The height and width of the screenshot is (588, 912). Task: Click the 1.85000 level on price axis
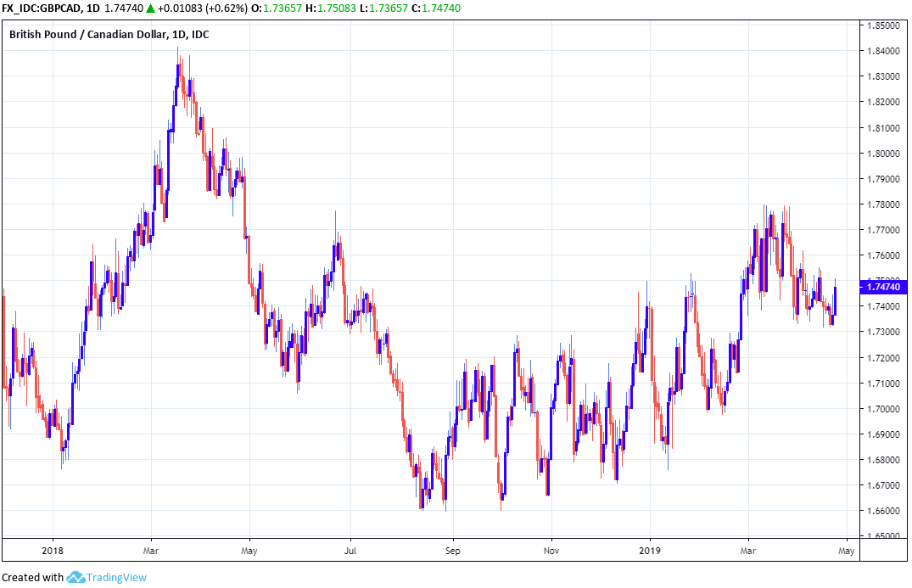point(882,26)
